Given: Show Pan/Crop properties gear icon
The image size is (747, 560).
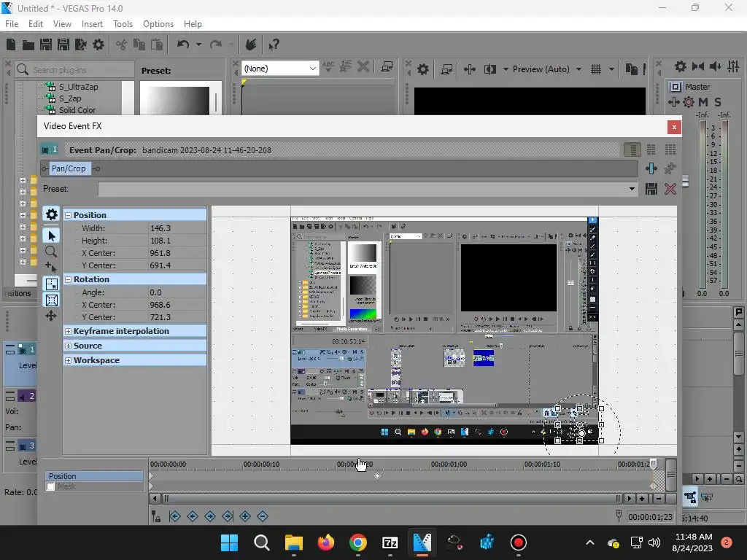Looking at the screenshot, I should tap(52, 214).
